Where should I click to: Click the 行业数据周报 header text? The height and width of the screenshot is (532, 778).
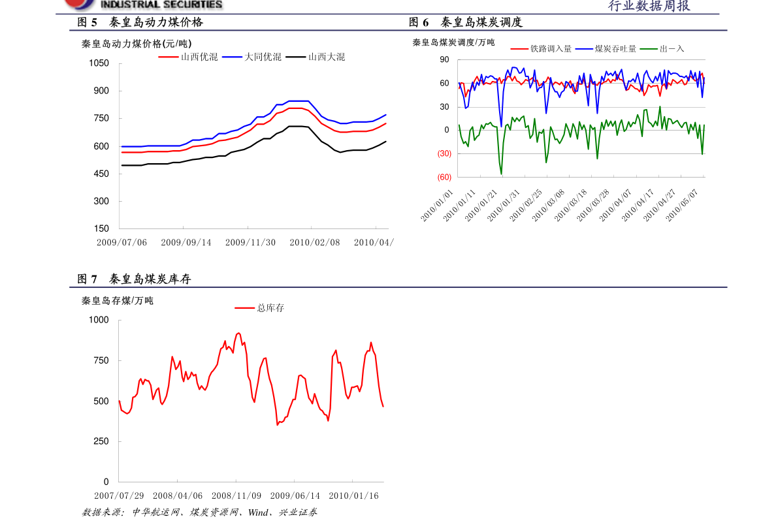pos(649,6)
